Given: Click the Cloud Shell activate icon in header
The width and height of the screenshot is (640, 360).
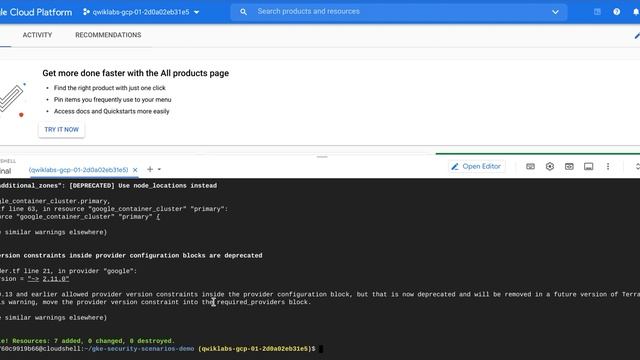Looking at the screenshot, I should 597,12.
